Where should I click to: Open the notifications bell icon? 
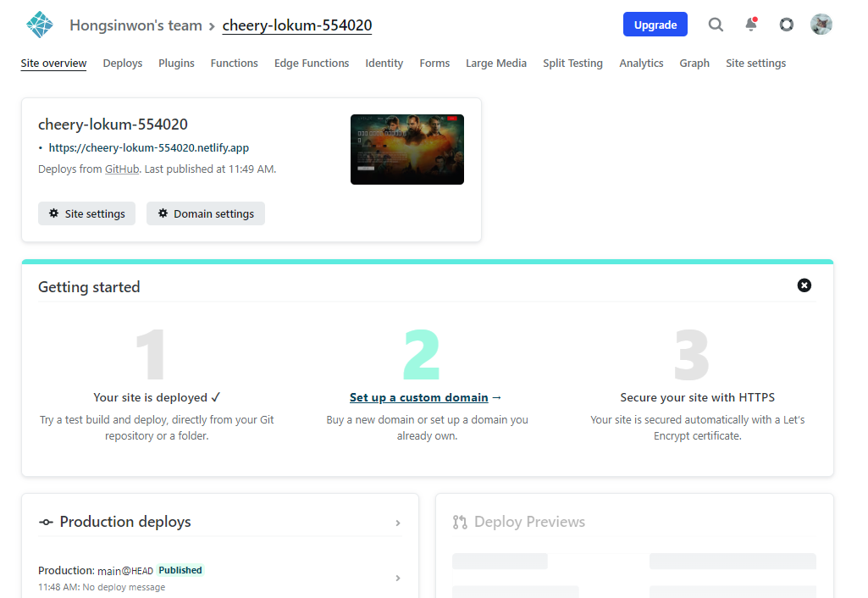[751, 25]
